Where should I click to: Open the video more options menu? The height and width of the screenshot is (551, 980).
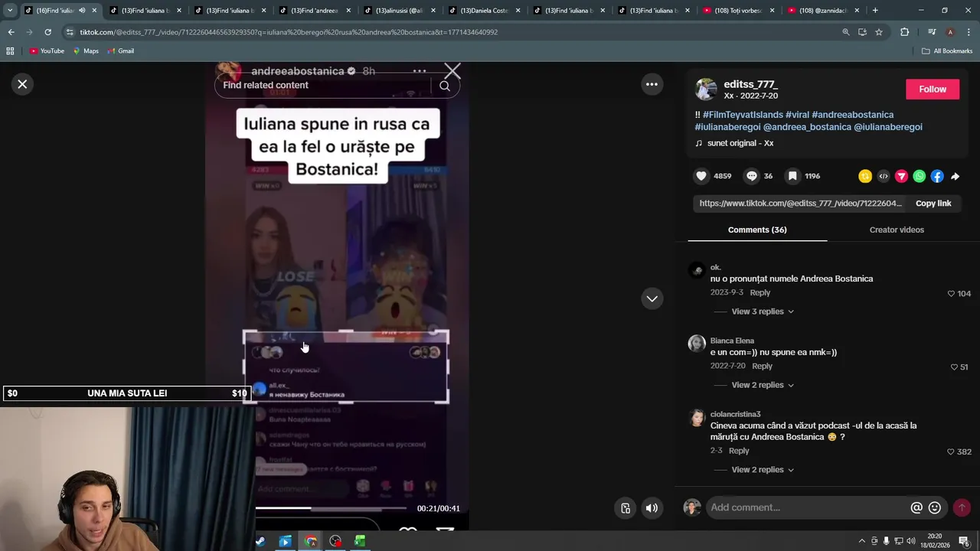pyautogui.click(x=652, y=84)
